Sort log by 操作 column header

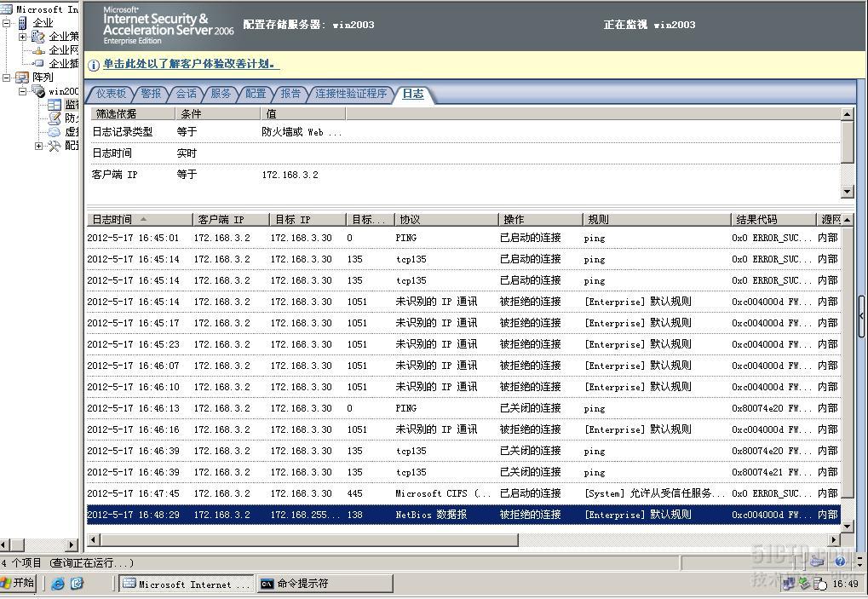(x=541, y=220)
